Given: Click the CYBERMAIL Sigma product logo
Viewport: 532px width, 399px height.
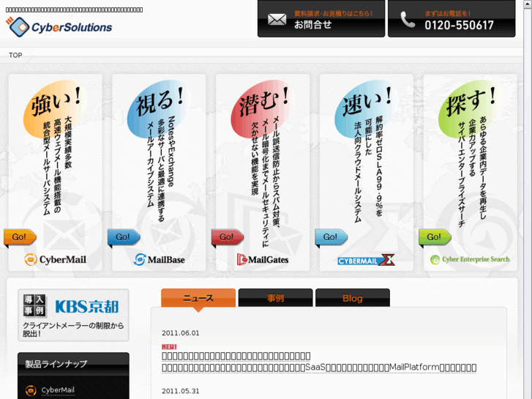Looking at the screenshot, I should 367,260.
